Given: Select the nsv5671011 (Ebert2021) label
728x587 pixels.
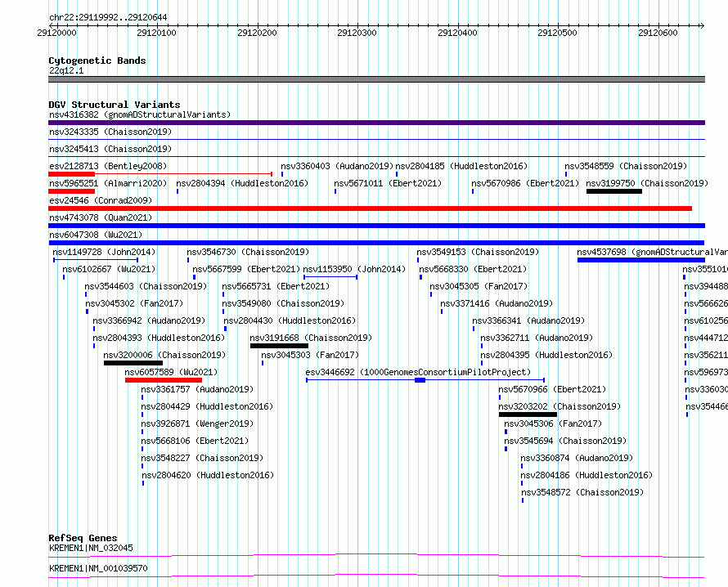Looking at the screenshot, I should (x=388, y=183).
